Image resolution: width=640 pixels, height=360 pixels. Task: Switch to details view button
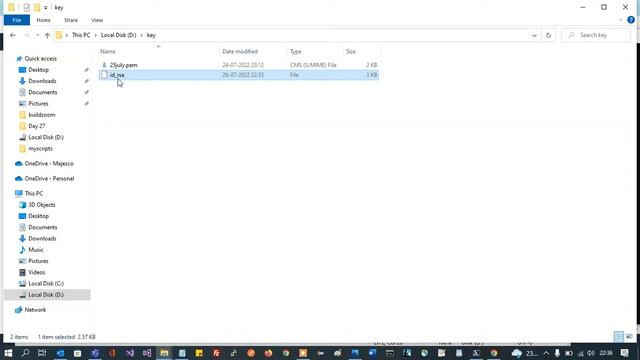point(619,337)
